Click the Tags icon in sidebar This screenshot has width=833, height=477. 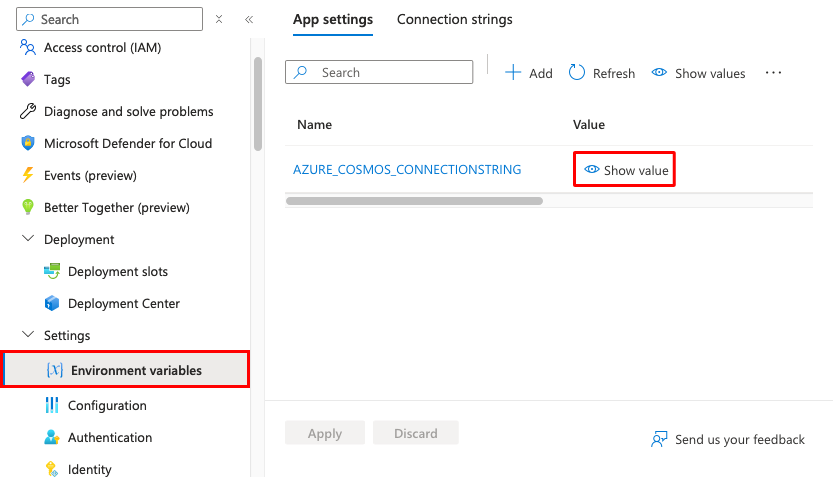[x=27, y=79]
